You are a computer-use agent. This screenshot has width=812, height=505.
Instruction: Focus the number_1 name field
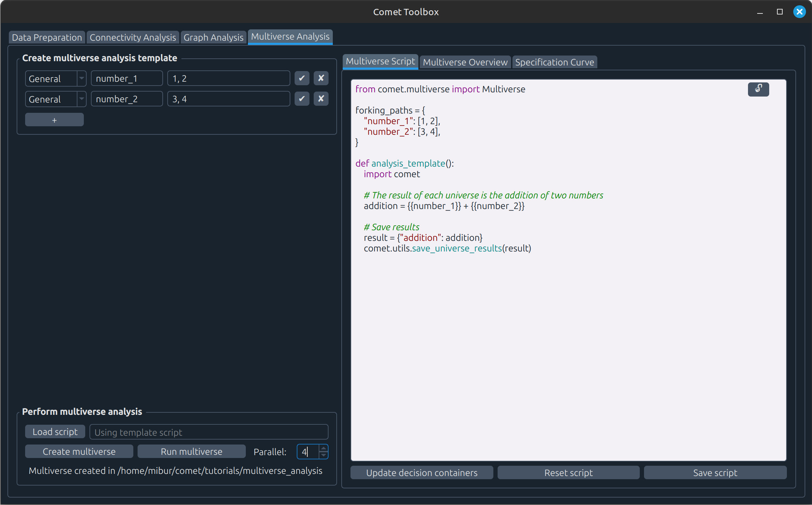point(127,79)
